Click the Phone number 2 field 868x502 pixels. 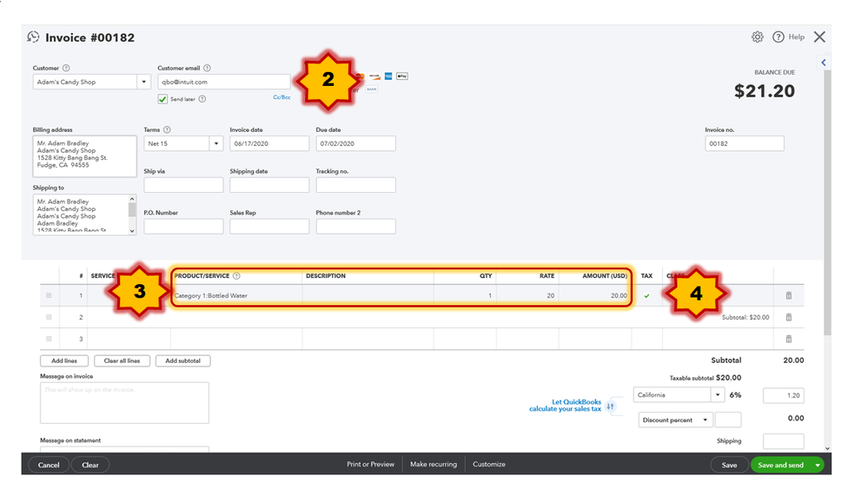coord(355,227)
